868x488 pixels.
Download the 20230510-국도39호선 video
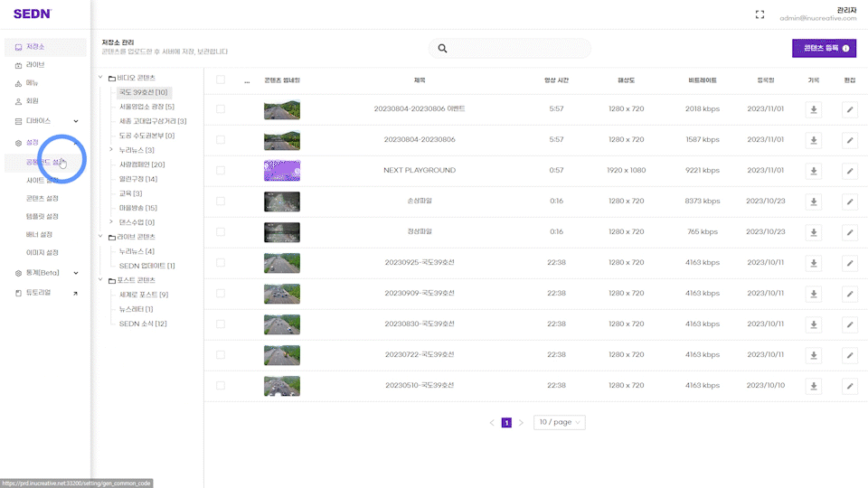(813, 386)
